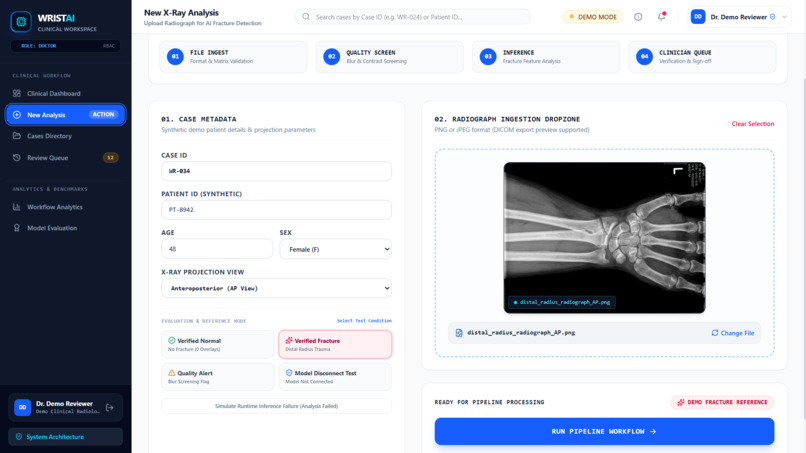
Task: Open the notifications bell
Action: coord(662,17)
